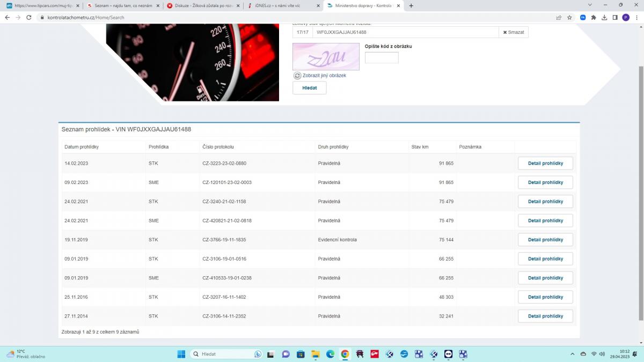Open the Chrome downloads icon

pyautogui.click(x=604, y=17)
